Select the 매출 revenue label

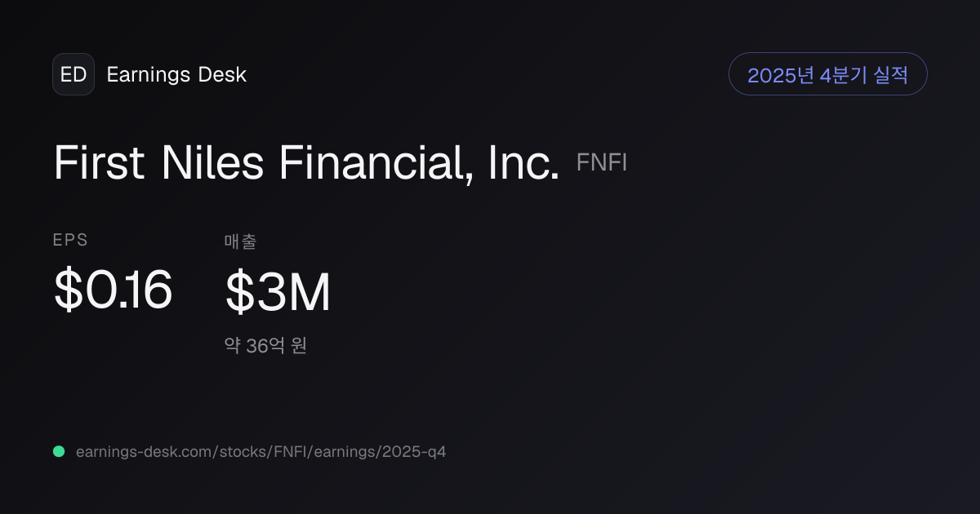tap(241, 241)
